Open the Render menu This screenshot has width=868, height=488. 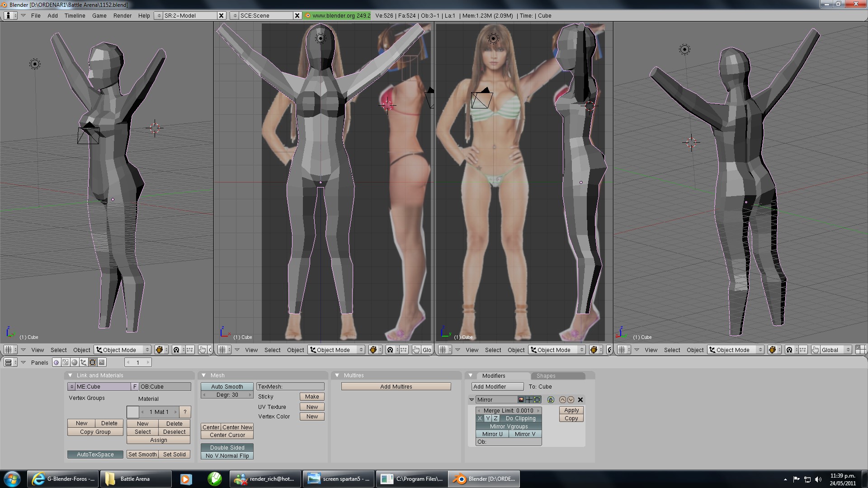pyautogui.click(x=122, y=16)
